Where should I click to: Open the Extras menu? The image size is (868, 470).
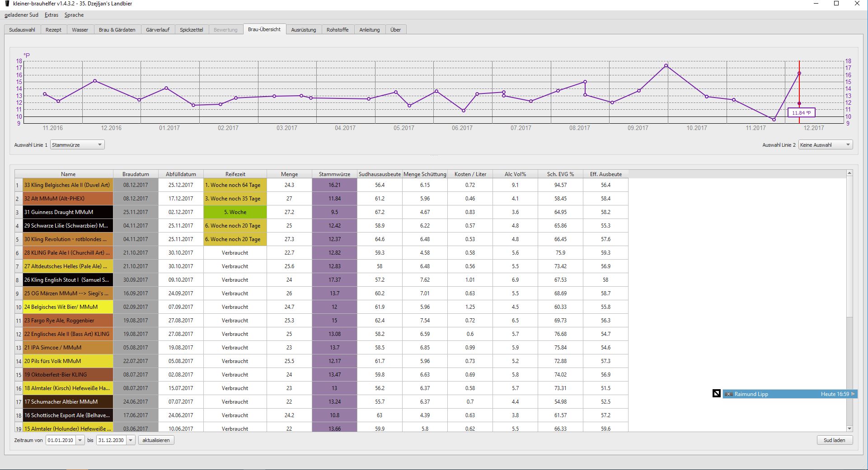[52, 15]
